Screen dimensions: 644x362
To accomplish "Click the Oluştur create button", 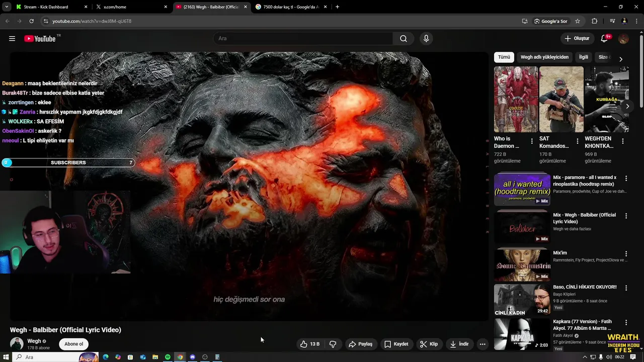I will [x=577, y=39].
